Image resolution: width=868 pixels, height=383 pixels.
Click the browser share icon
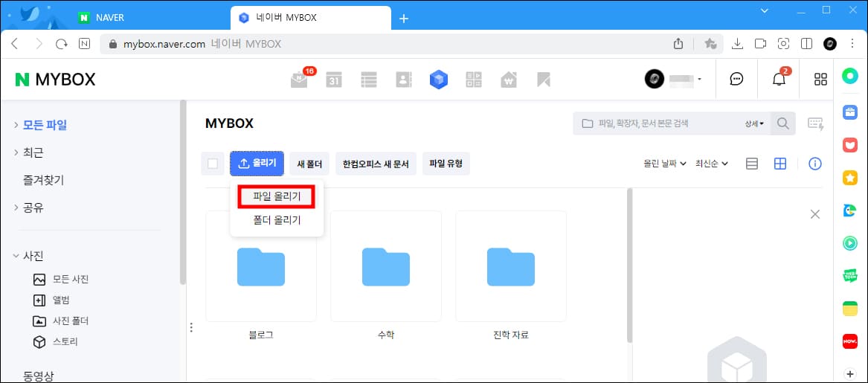click(x=678, y=44)
